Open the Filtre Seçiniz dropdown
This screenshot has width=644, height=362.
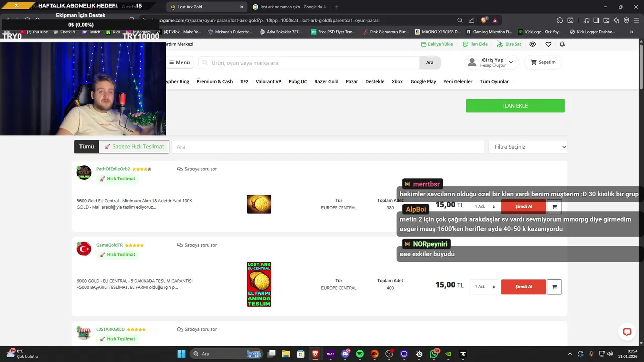(x=528, y=147)
